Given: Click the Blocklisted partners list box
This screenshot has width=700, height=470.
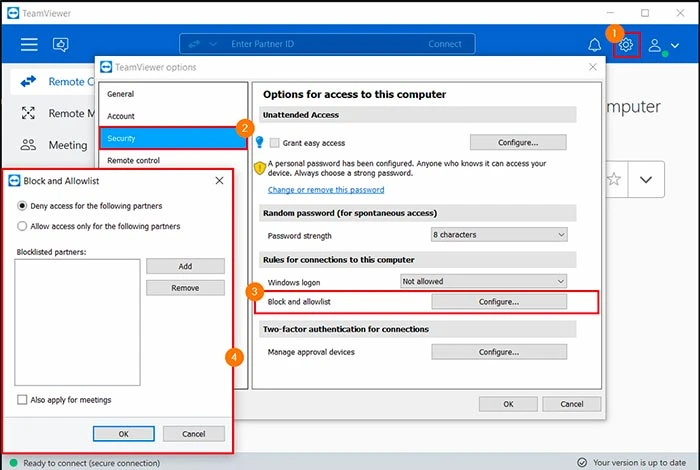Looking at the screenshot, I should pyautogui.click(x=77, y=322).
